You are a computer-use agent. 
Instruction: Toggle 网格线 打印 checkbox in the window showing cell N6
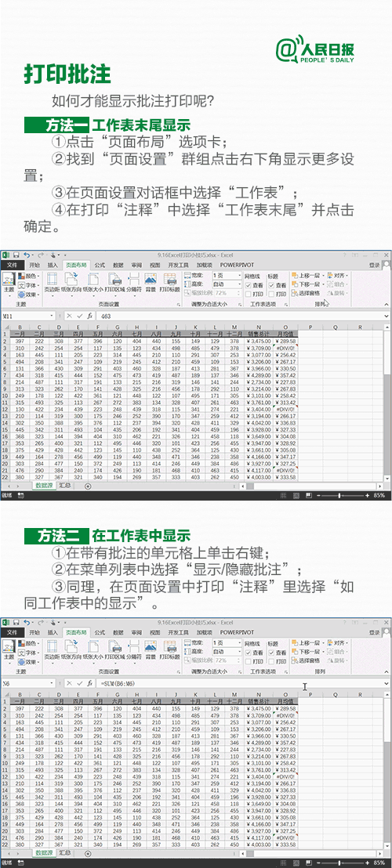click(x=248, y=661)
